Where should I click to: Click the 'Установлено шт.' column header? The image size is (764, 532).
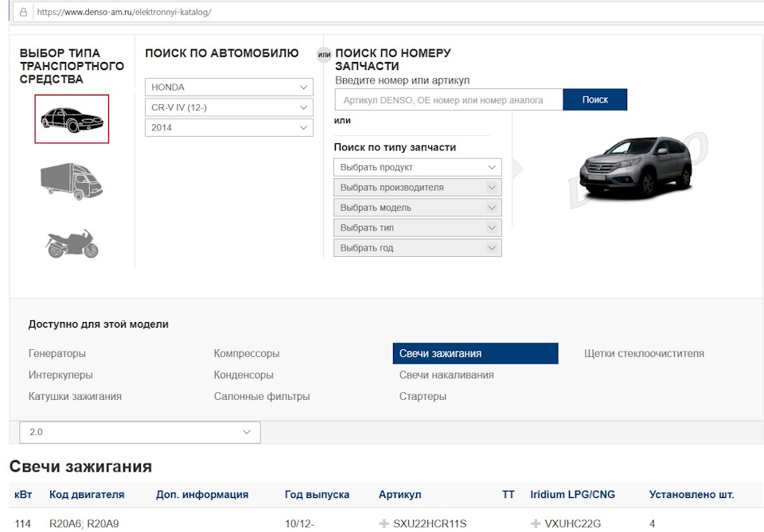pos(692,495)
